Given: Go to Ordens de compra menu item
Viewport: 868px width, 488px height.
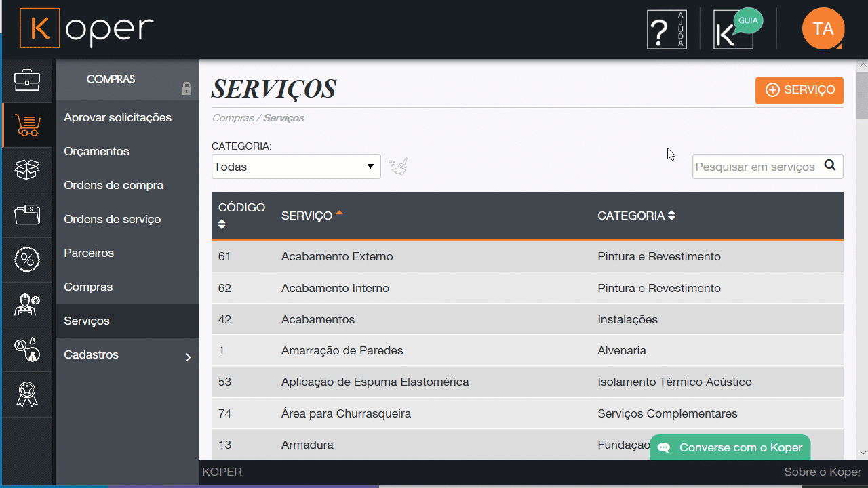Looking at the screenshot, I should [x=113, y=186].
